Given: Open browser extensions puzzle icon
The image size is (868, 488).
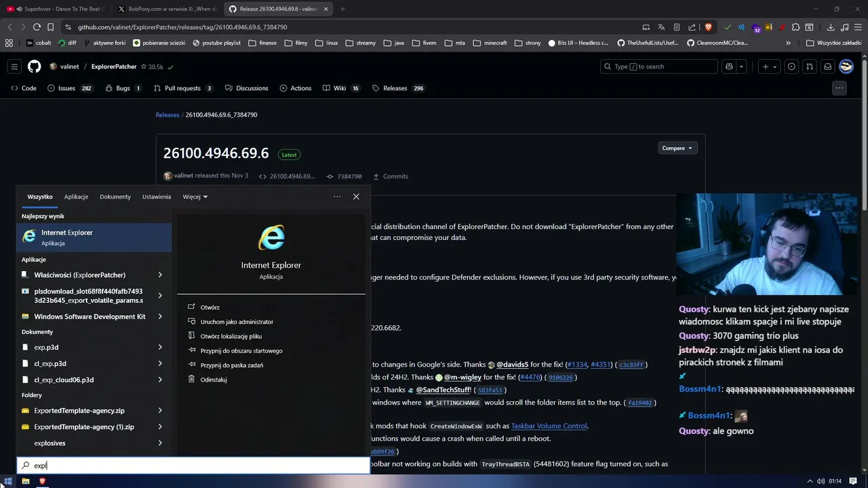Looking at the screenshot, I should point(796,27).
